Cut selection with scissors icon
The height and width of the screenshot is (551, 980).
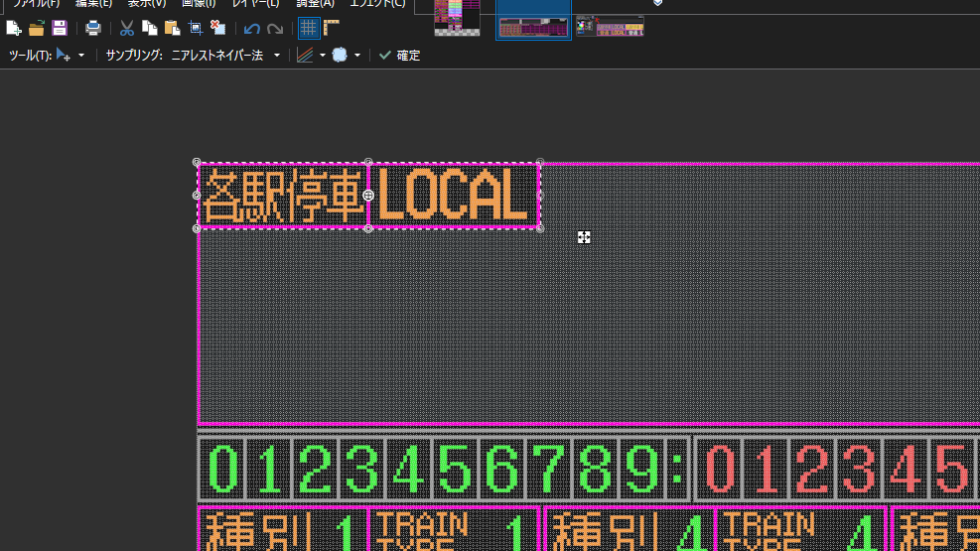point(126,28)
